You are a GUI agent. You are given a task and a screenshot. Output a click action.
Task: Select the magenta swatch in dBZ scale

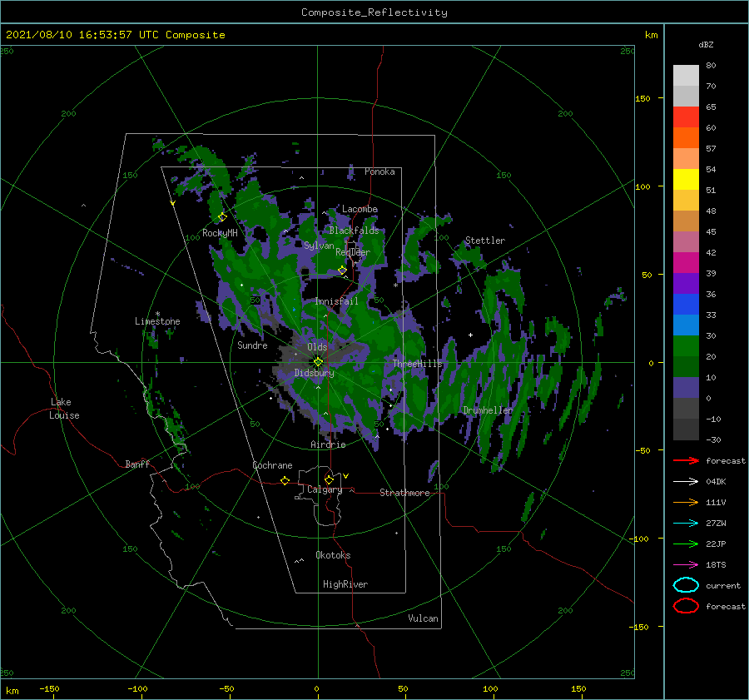(x=686, y=263)
